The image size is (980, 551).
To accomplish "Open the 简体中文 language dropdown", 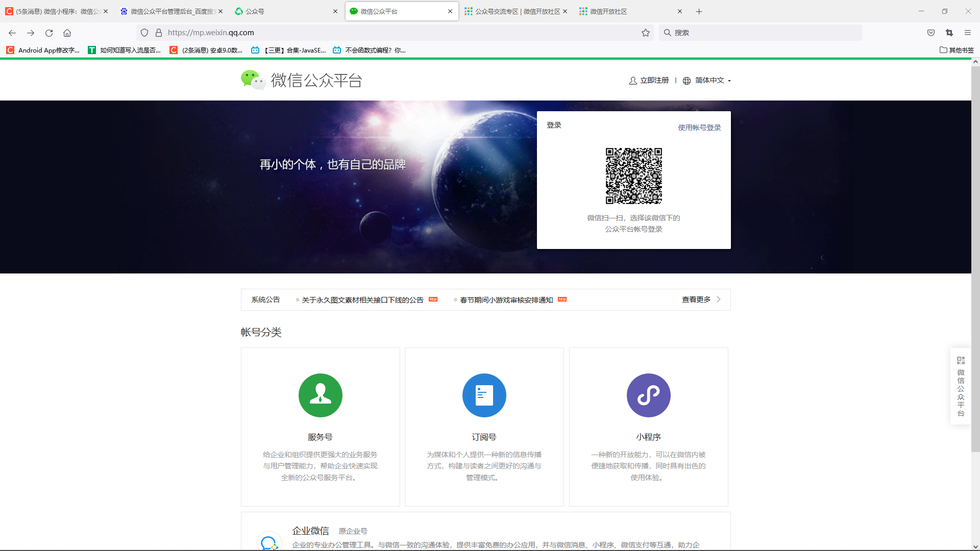I will point(709,81).
